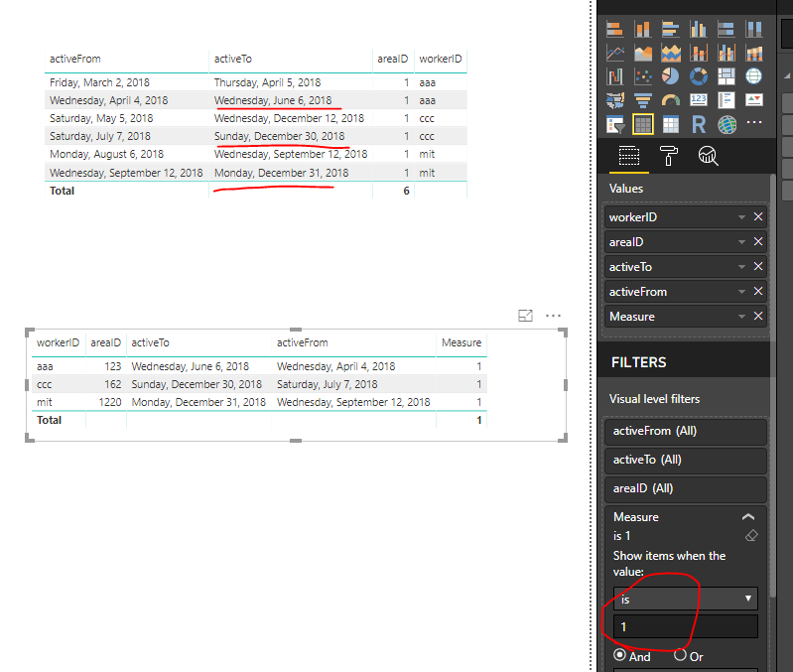Select the pie chart visual
This screenshot has height=672, width=793.
(671, 76)
